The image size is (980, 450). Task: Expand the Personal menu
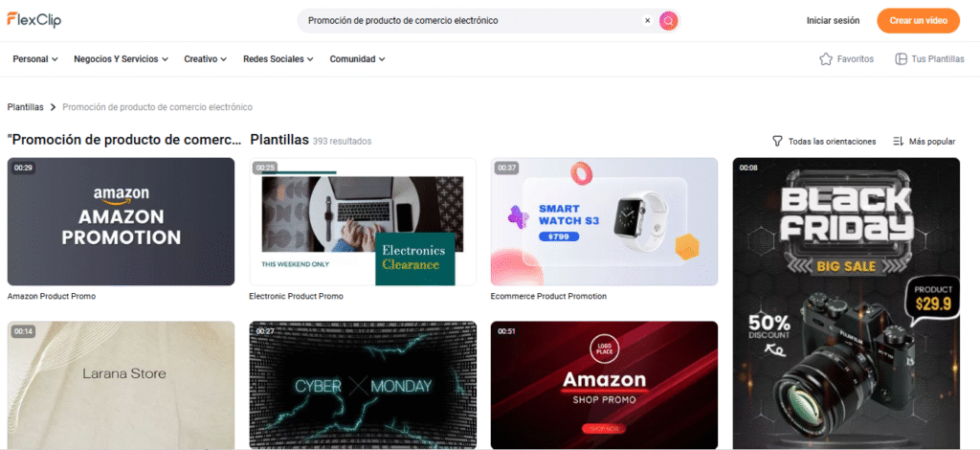click(35, 59)
